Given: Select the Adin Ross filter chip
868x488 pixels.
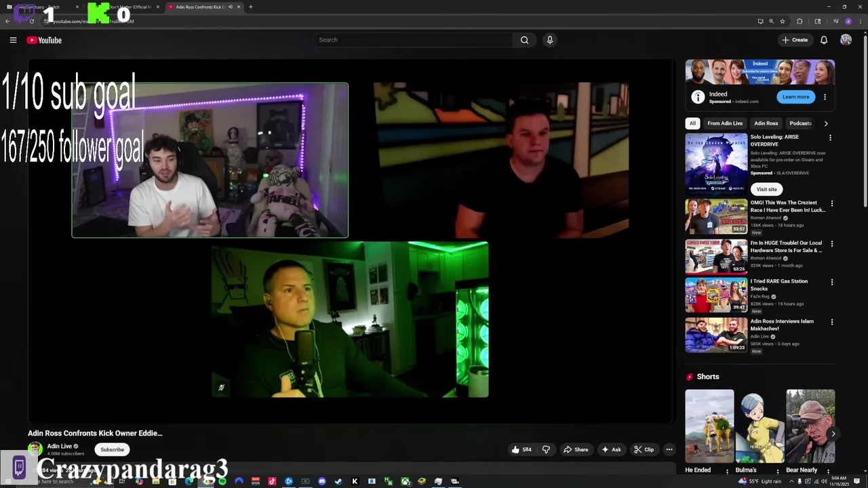Looking at the screenshot, I should click(766, 123).
